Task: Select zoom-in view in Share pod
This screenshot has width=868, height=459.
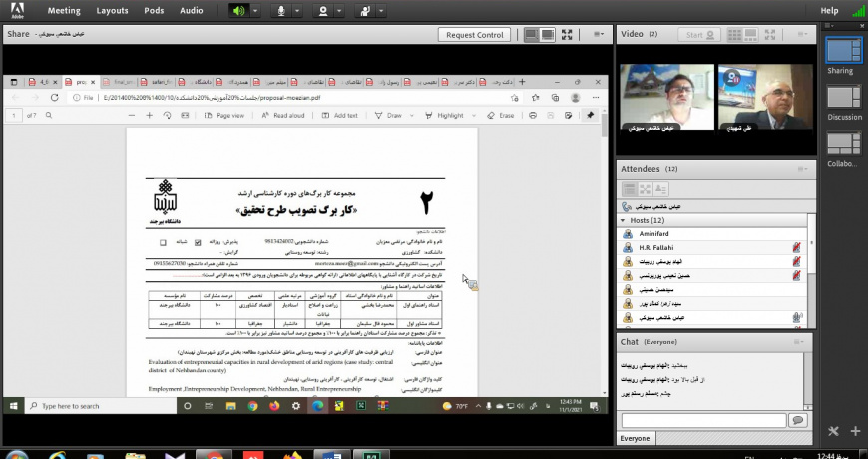Action: coord(548,34)
